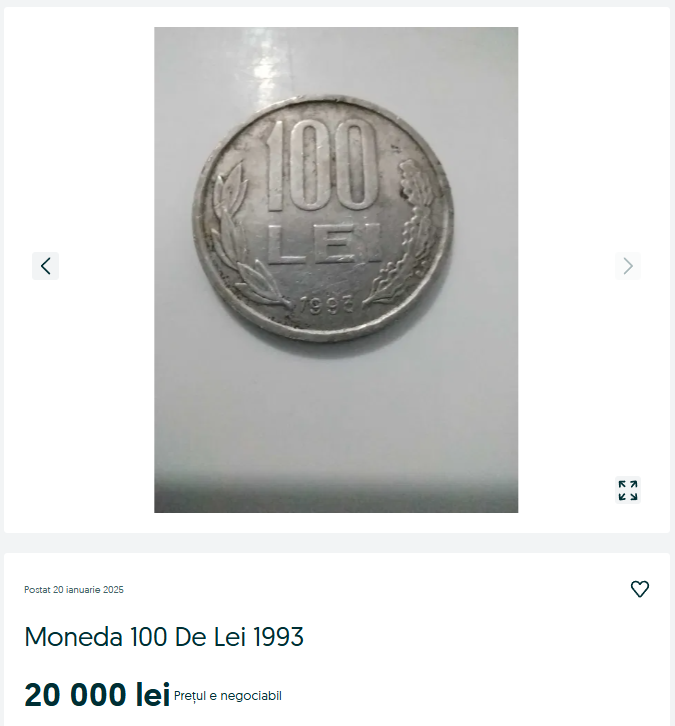Open the 100 Lei coin photo

pos(336,269)
